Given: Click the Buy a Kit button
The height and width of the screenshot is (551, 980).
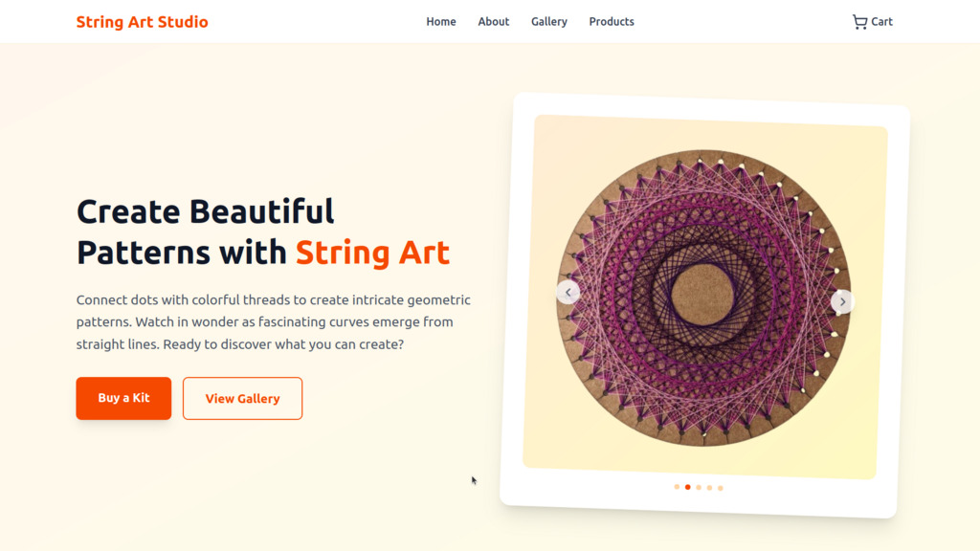Looking at the screenshot, I should [x=123, y=398].
